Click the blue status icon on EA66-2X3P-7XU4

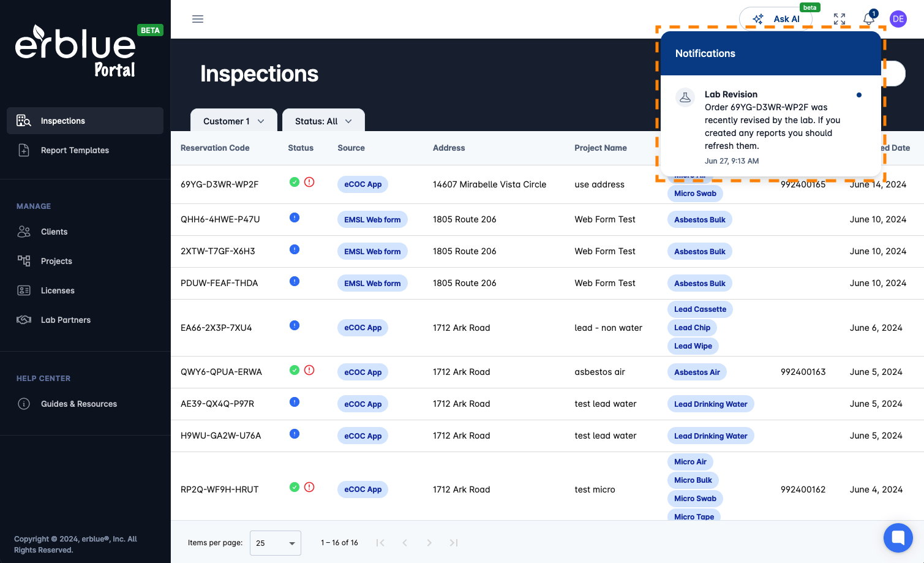[x=295, y=325]
